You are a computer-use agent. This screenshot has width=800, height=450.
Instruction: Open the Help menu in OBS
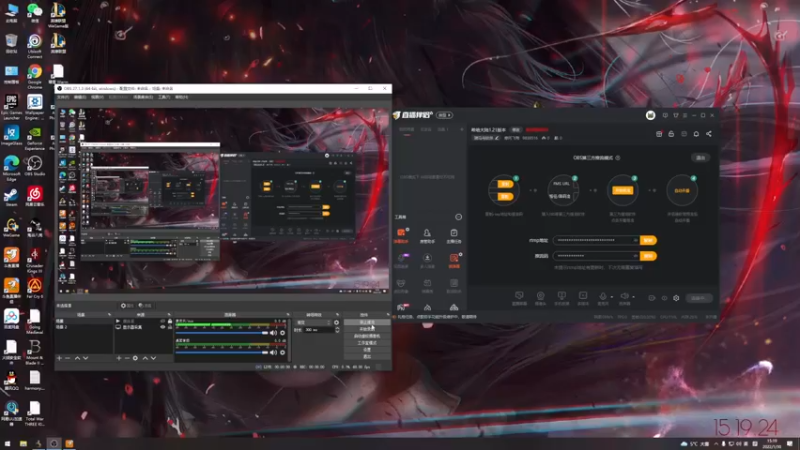tap(182, 97)
